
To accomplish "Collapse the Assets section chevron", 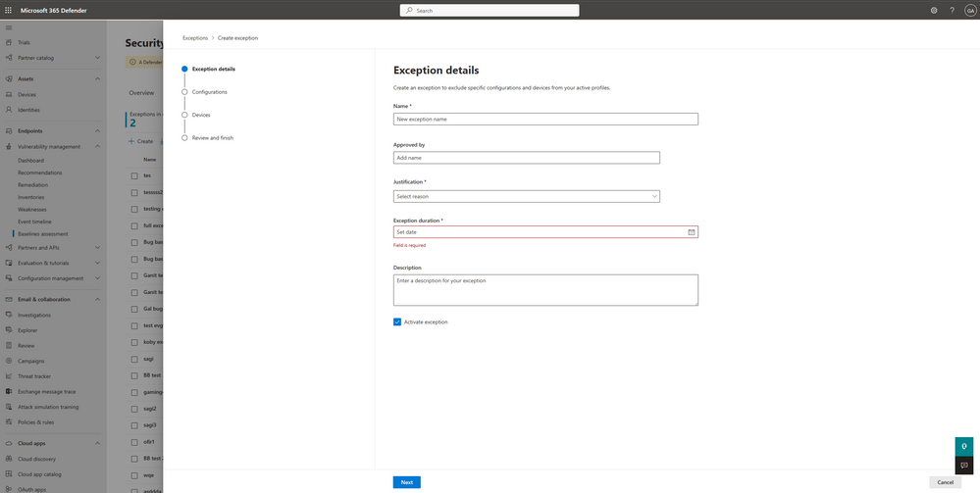I will click(x=97, y=78).
